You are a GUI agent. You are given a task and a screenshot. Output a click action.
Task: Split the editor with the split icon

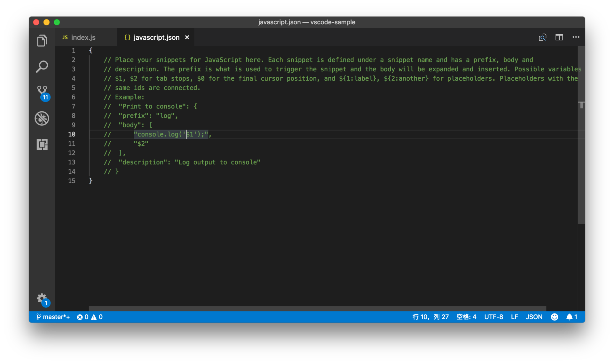559,37
